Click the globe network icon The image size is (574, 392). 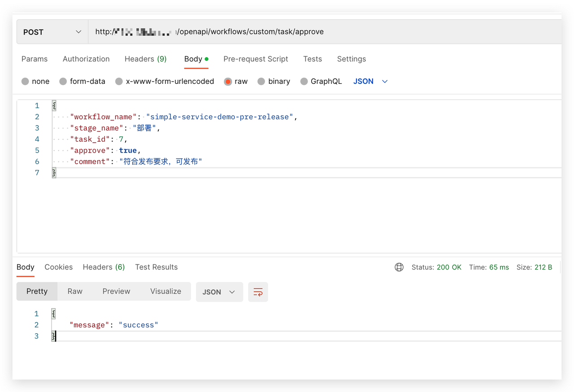(x=399, y=267)
